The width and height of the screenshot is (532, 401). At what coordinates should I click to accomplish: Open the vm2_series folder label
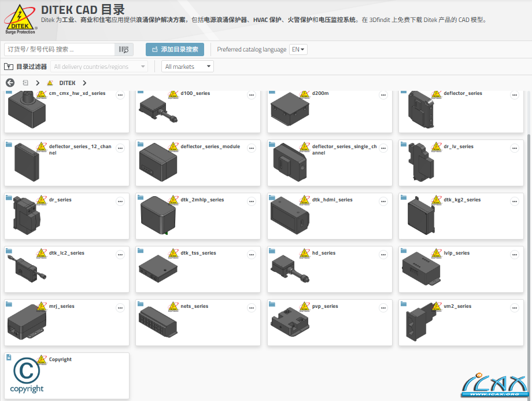457,306
